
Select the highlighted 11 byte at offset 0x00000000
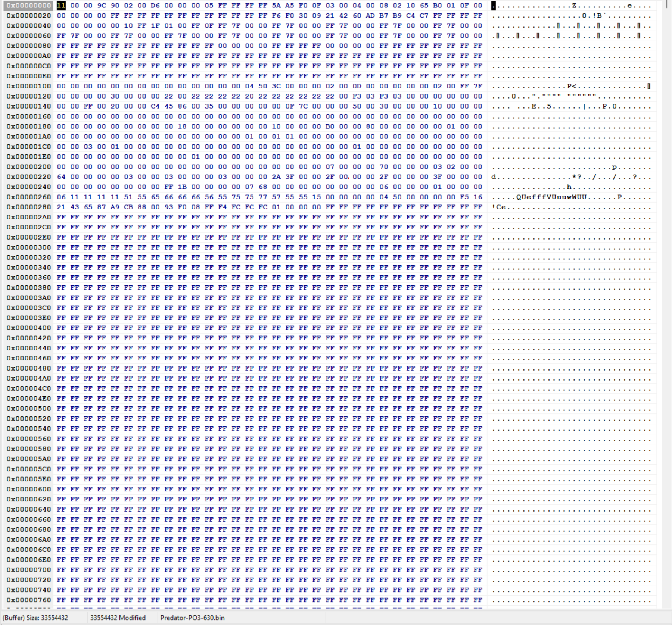pos(61,6)
